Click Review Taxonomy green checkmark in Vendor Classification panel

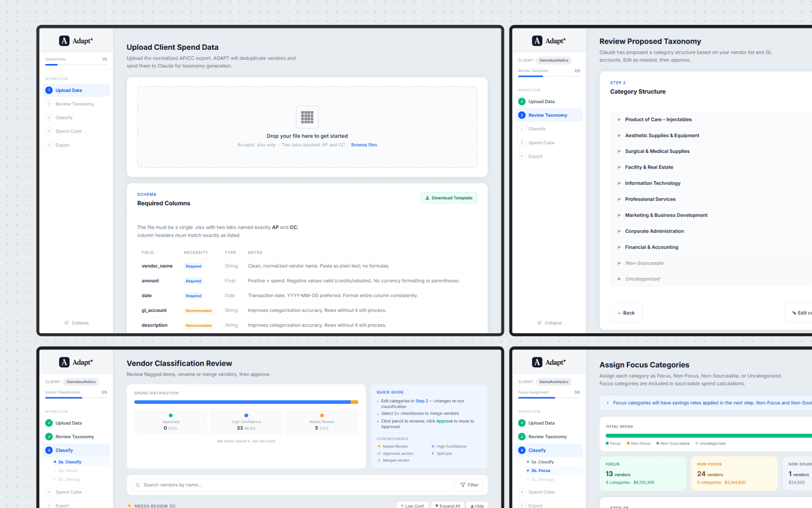point(49,436)
